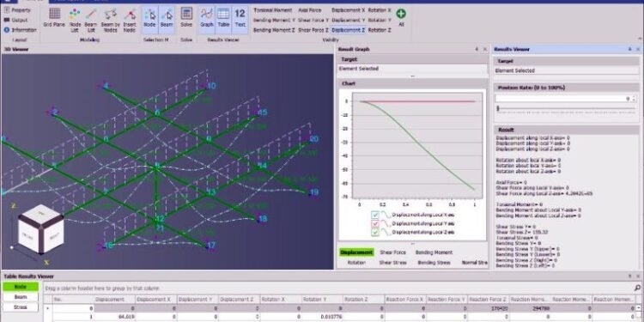Viewport: 644px width, 322px height.
Task: Collapse the Result section in Results Viewer
Action: pyautogui.click(x=567, y=130)
